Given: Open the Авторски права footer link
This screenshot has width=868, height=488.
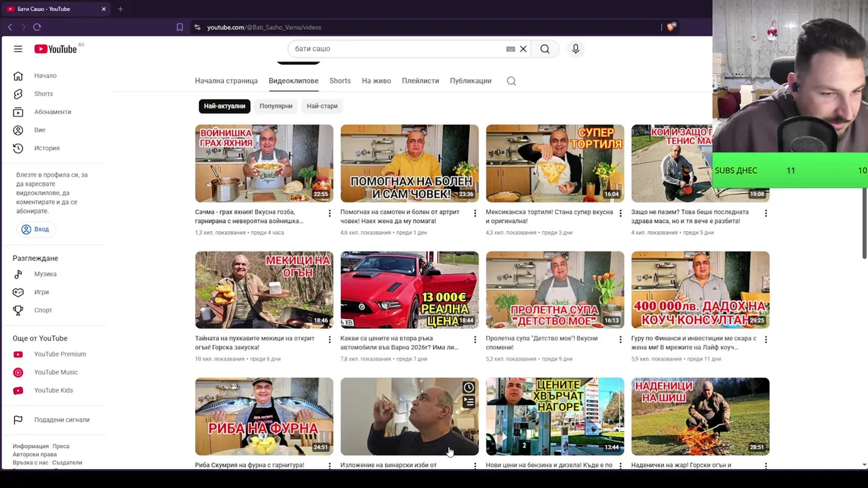Looking at the screenshot, I should click(x=35, y=455).
